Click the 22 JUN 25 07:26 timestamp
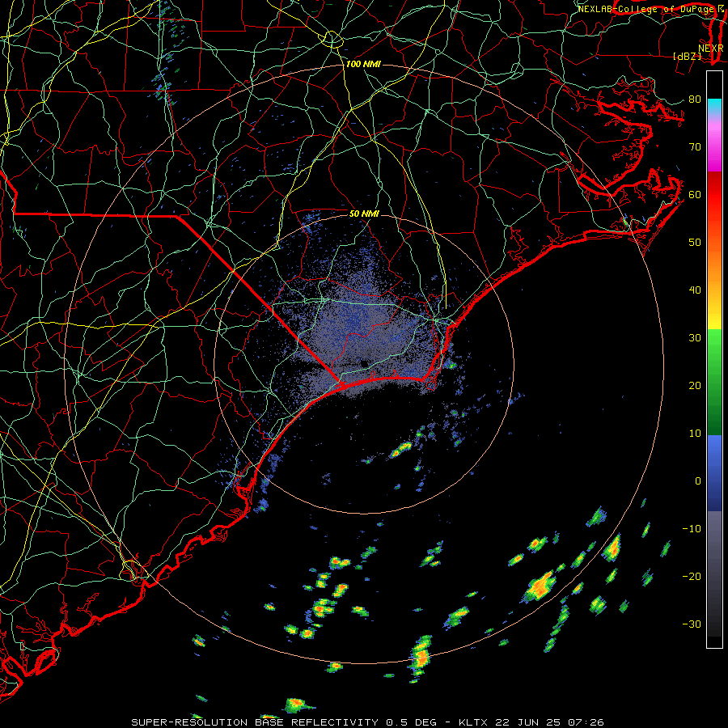The height and width of the screenshot is (728, 728). tap(550, 722)
